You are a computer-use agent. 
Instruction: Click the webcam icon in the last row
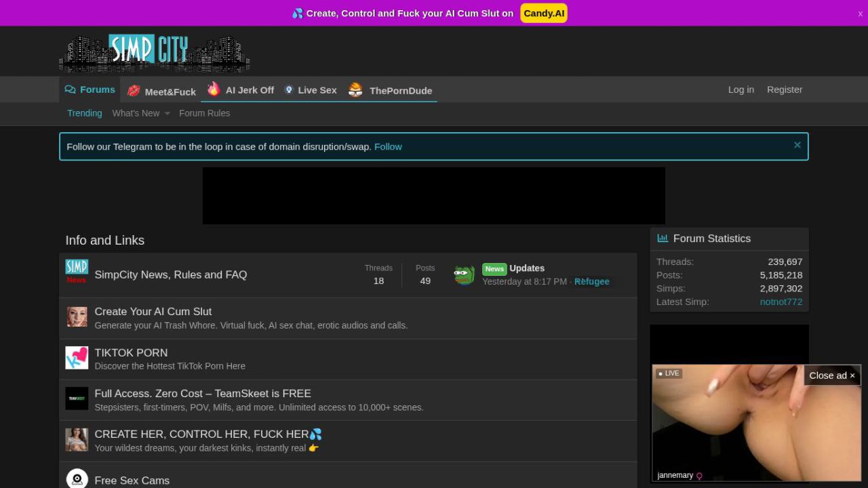coord(77,479)
